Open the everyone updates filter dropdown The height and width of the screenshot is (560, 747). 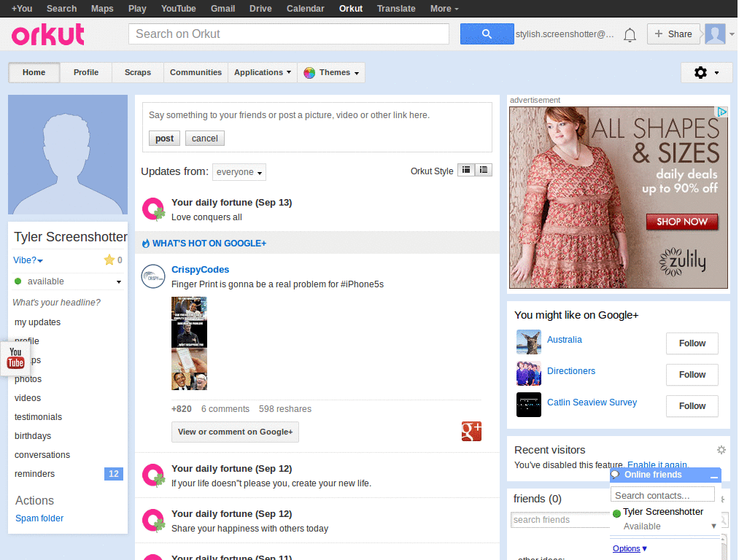239,172
